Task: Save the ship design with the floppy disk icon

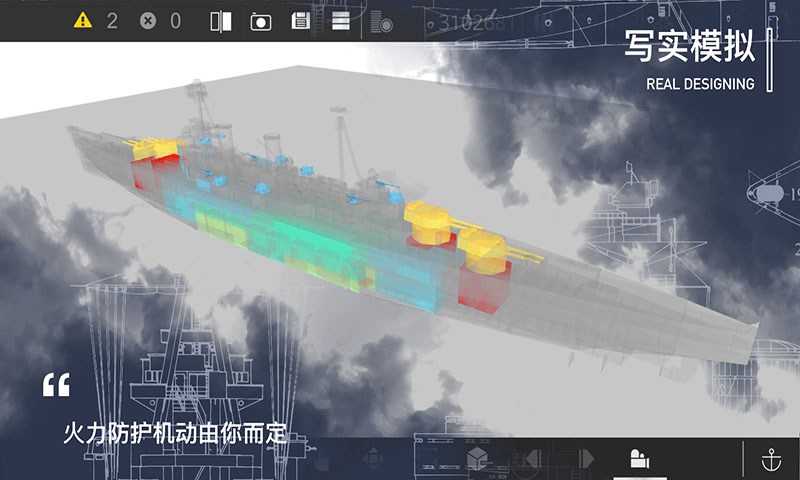Action: tap(299, 21)
